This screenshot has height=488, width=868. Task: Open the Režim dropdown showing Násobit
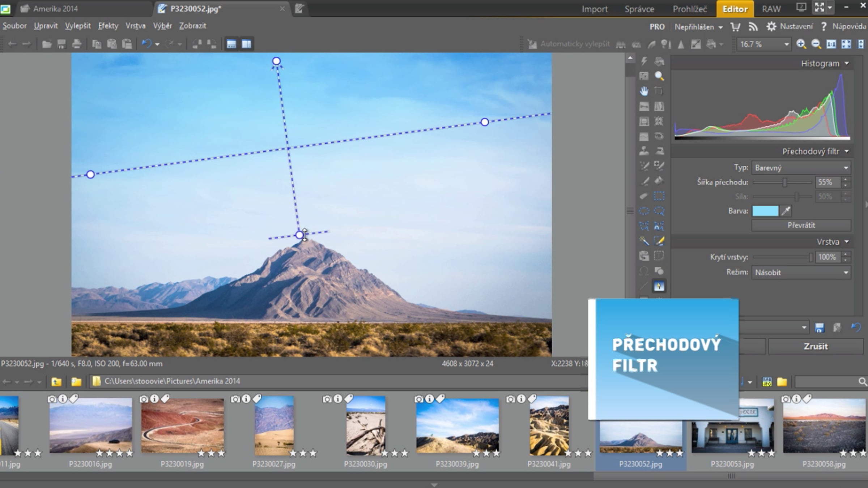click(x=801, y=273)
